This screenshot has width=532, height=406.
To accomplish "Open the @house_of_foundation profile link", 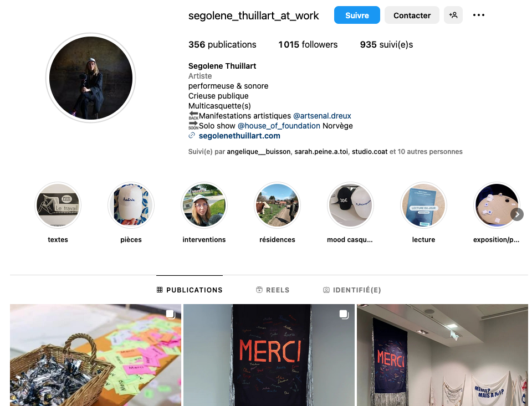I will (279, 126).
